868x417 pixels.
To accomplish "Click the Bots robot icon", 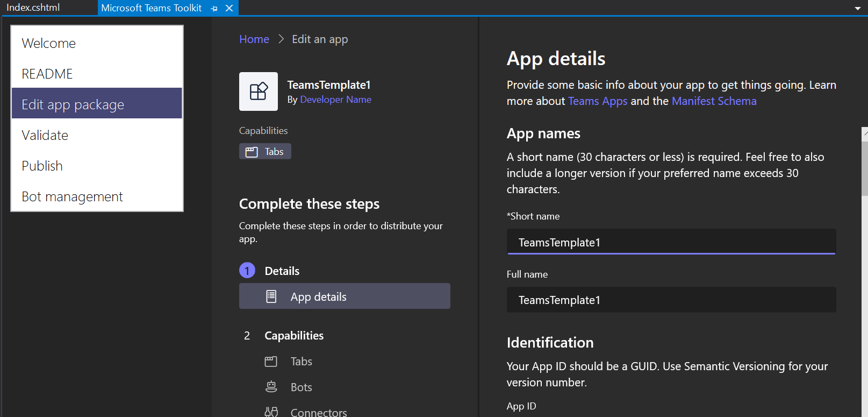I will pos(271,387).
